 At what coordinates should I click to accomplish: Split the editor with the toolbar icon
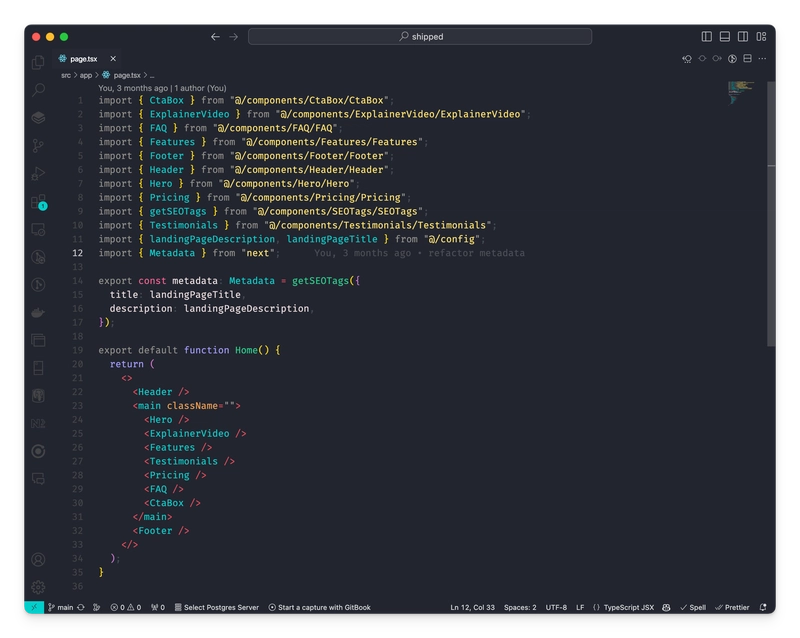(747, 59)
